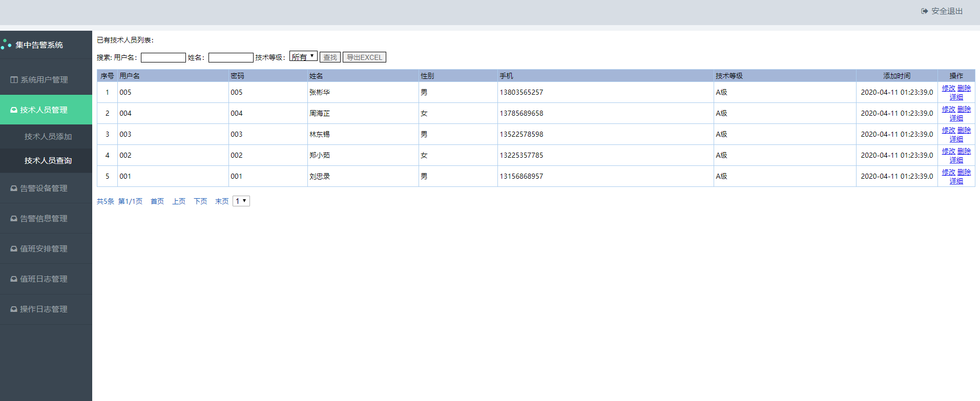Click phone number 13225357785
980x401 pixels.
(522, 155)
